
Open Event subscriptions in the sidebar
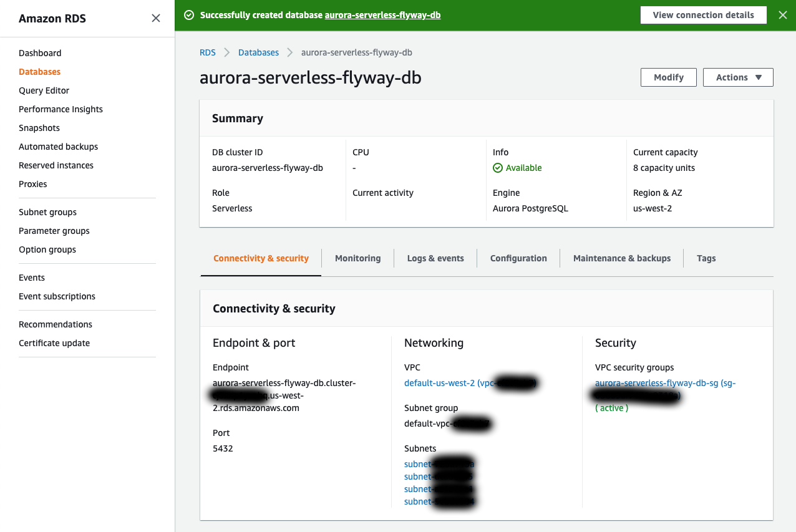[57, 296]
